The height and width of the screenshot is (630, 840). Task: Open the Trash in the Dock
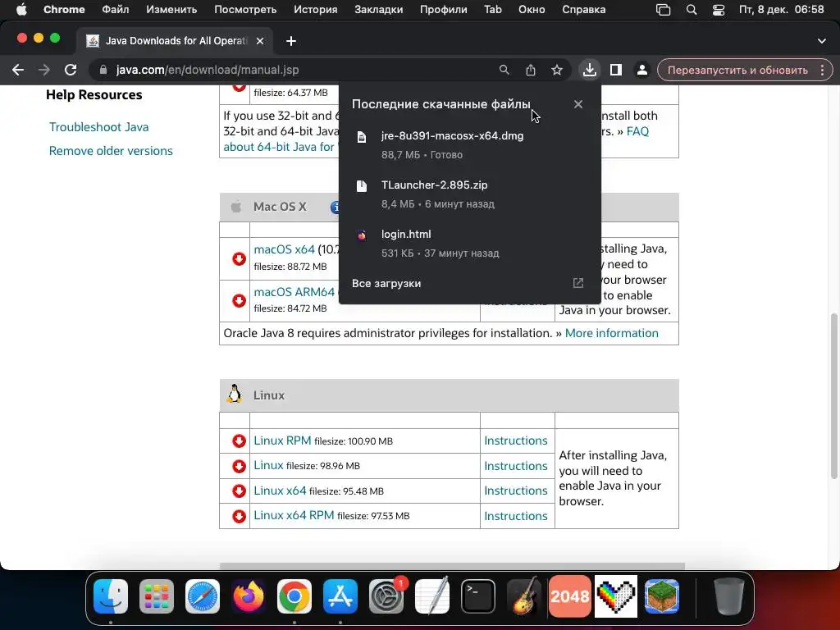tap(728, 596)
